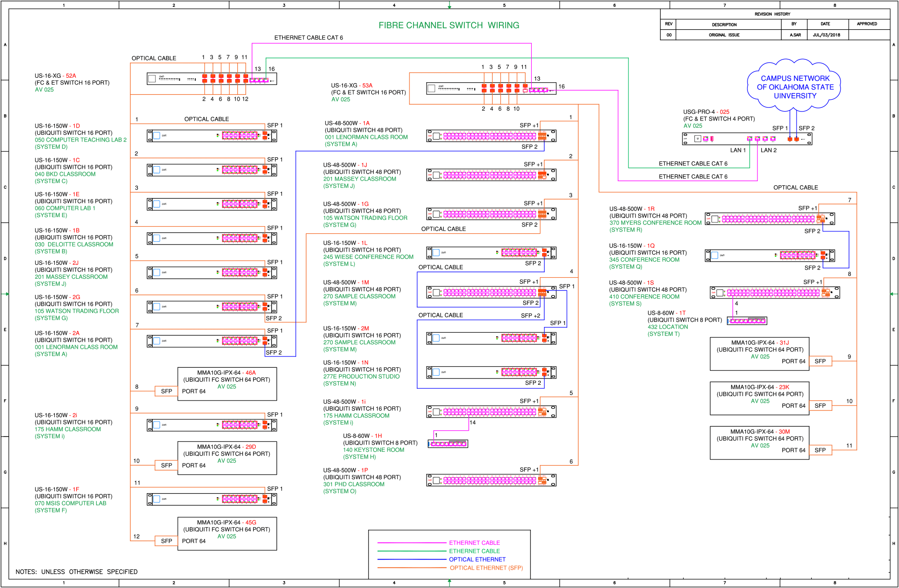The width and height of the screenshot is (899, 588).
Task: Select the JUL/03/2018 revision date cell
Action: click(x=826, y=35)
